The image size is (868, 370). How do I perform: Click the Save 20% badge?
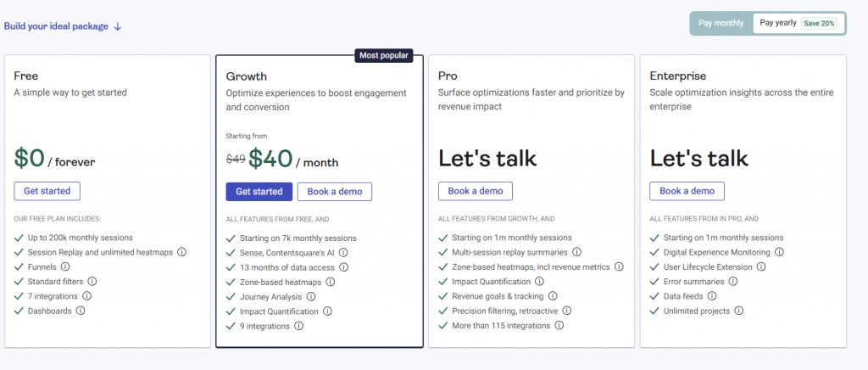pos(820,23)
